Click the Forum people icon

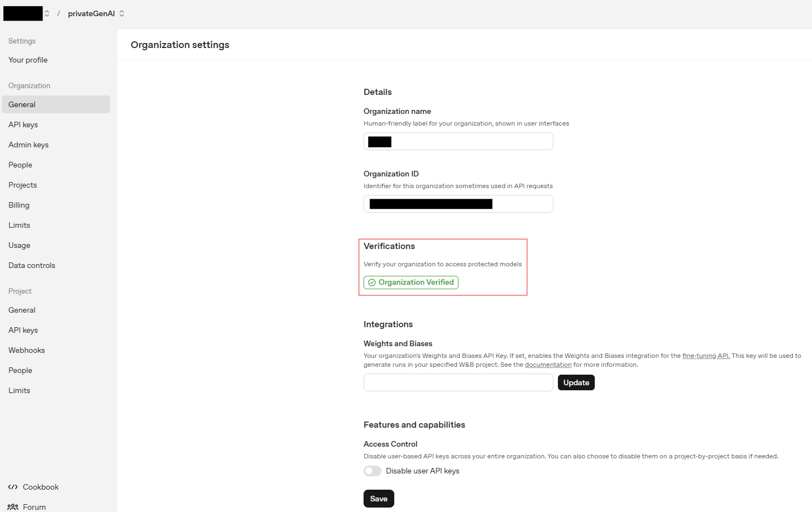point(13,507)
